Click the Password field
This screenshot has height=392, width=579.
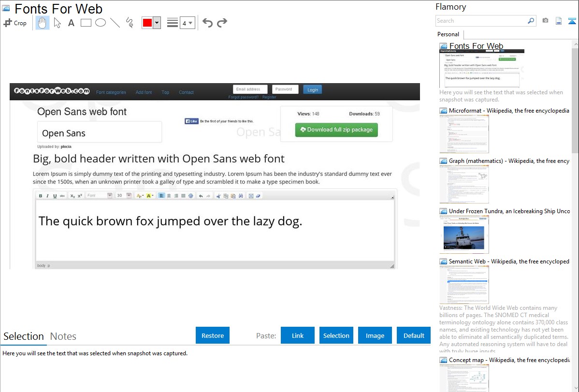[285, 89]
